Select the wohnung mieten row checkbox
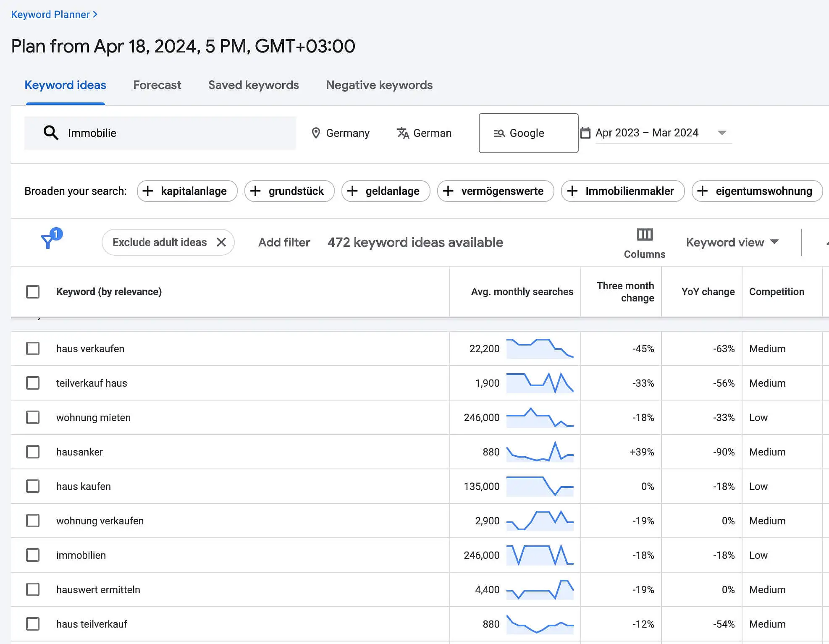Screen dimensions: 829x644 (33, 417)
